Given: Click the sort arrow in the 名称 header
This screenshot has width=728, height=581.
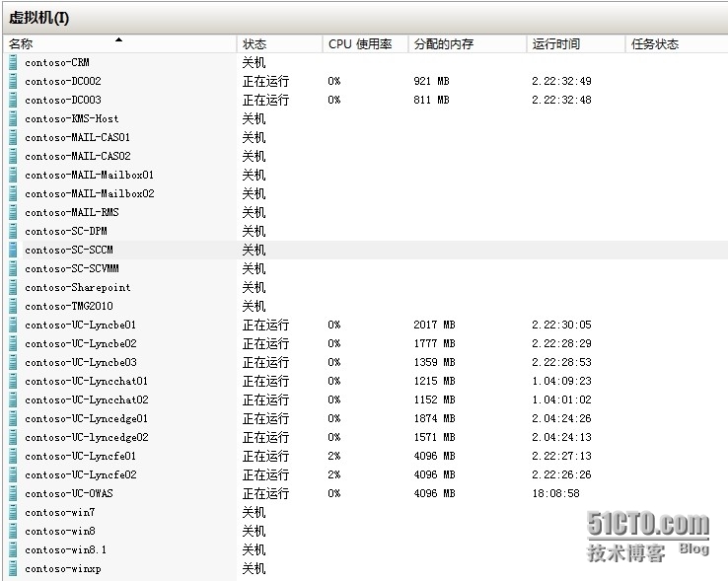Looking at the screenshot, I should 118,39.
